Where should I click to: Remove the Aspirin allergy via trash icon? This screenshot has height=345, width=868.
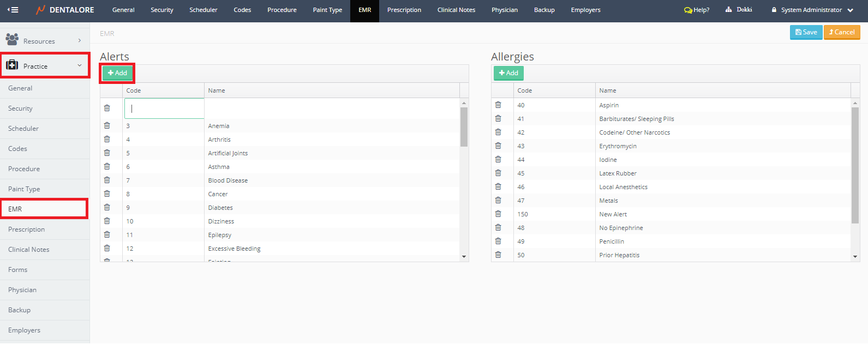(498, 105)
